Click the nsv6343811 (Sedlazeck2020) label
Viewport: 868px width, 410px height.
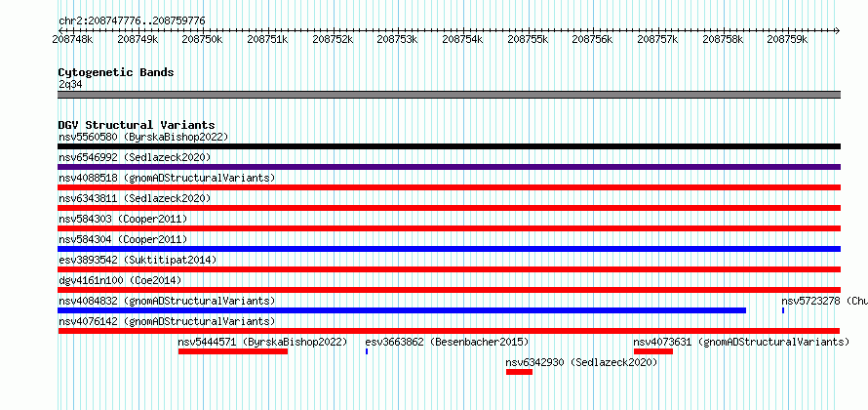[135, 198]
